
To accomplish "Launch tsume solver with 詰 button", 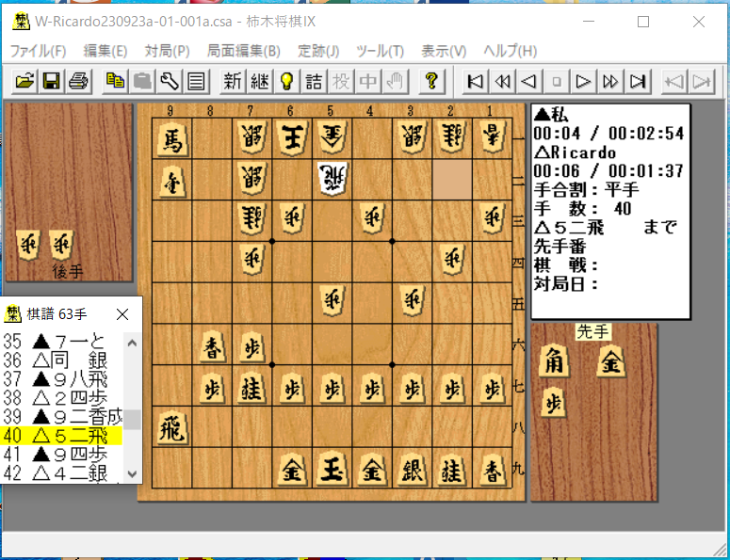I will pos(314,82).
